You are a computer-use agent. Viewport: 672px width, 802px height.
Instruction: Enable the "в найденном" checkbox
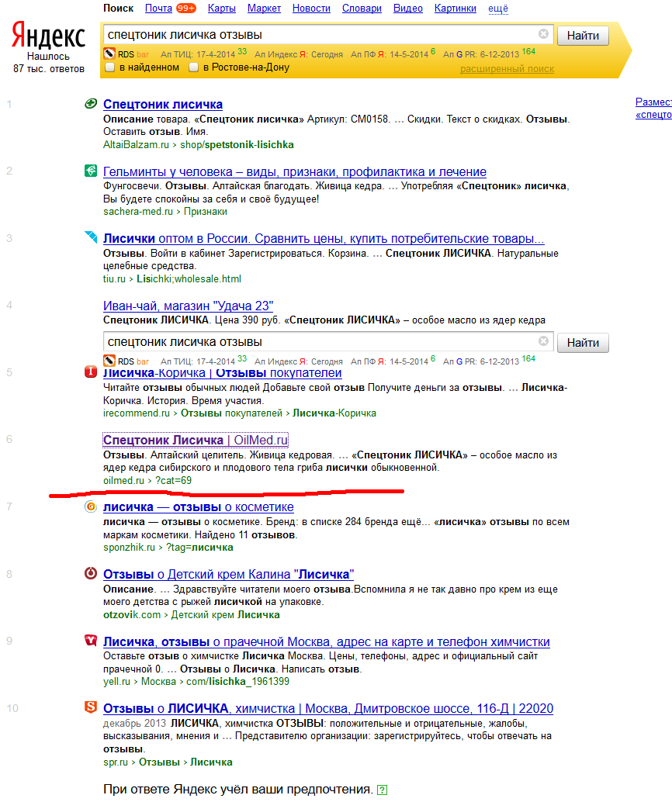[110, 67]
